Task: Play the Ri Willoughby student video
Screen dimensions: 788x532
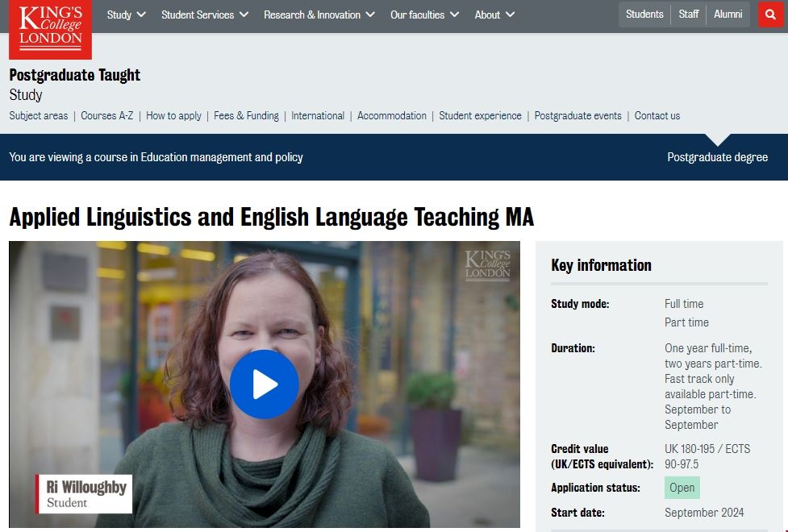Action: coord(264,384)
